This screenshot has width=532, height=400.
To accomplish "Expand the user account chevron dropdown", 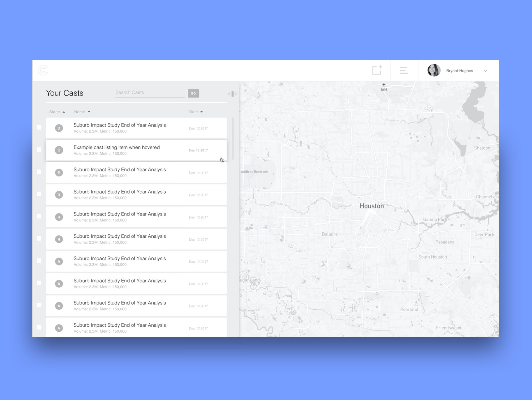I will pos(485,71).
